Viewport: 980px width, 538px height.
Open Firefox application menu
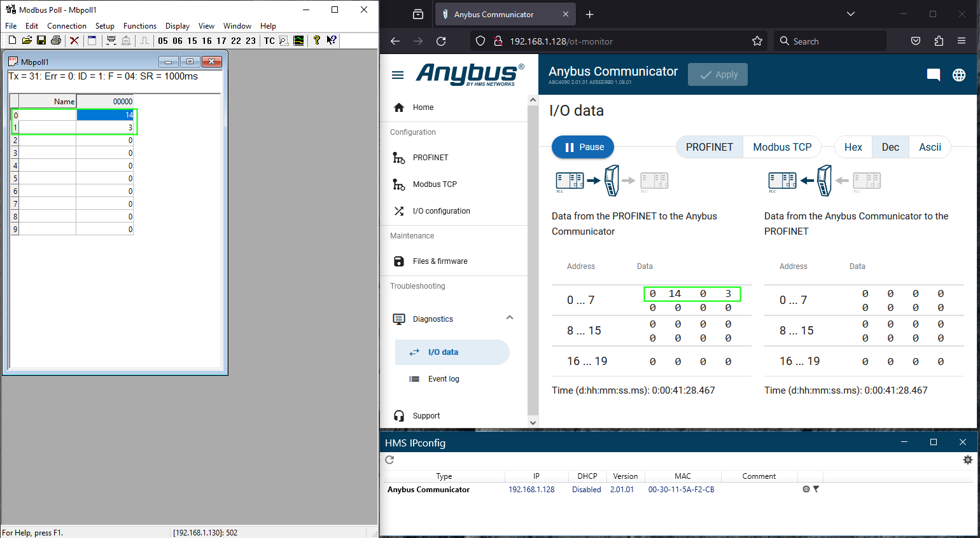pyautogui.click(x=961, y=41)
